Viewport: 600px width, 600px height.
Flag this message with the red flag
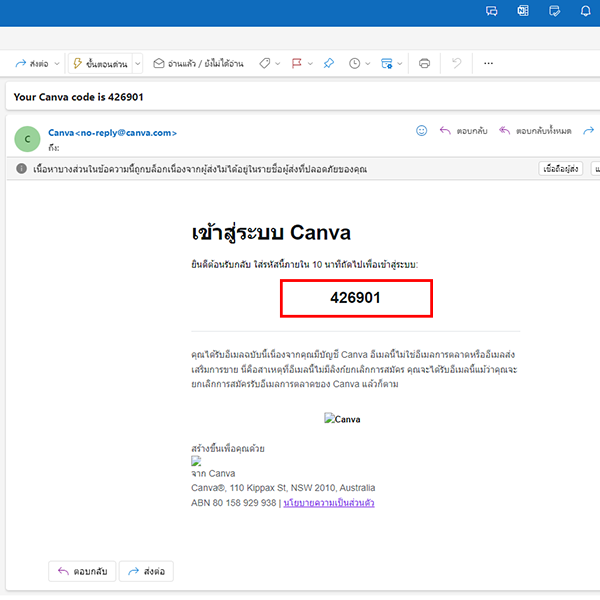point(297,64)
